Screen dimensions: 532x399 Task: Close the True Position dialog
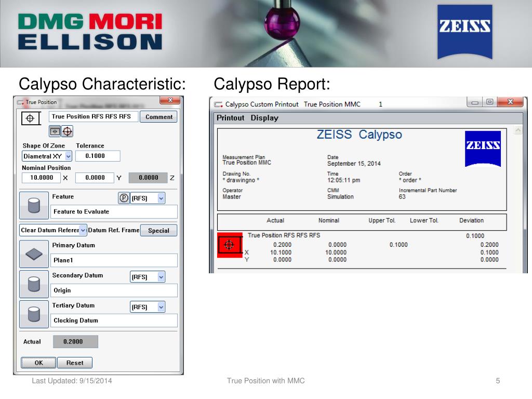[170, 100]
